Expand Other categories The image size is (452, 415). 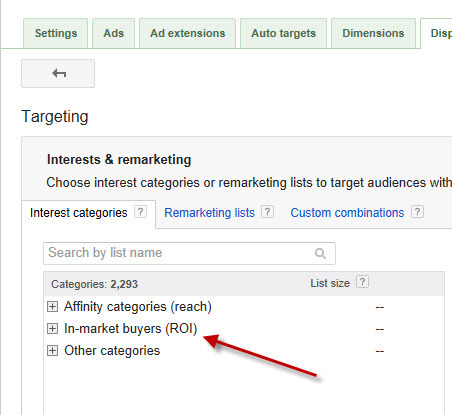tap(52, 351)
